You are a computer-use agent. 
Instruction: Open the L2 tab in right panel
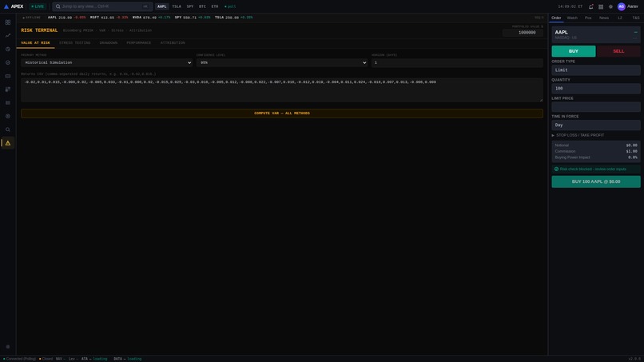[620, 18]
